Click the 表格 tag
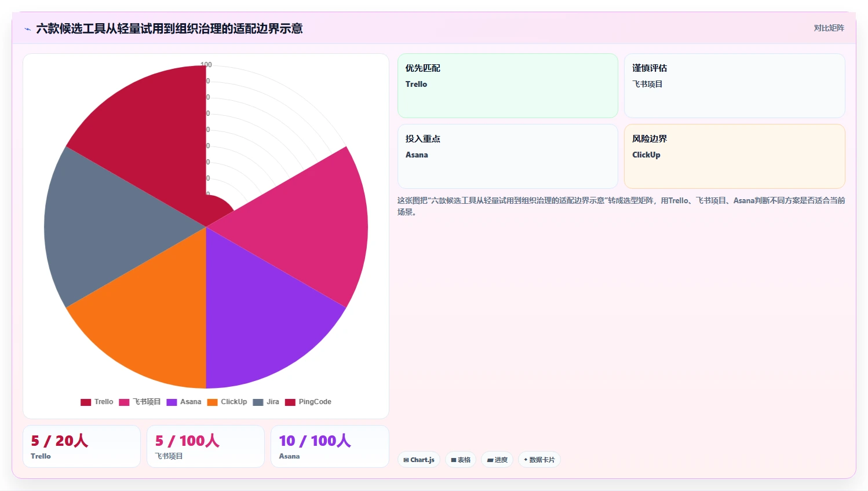 coord(461,460)
